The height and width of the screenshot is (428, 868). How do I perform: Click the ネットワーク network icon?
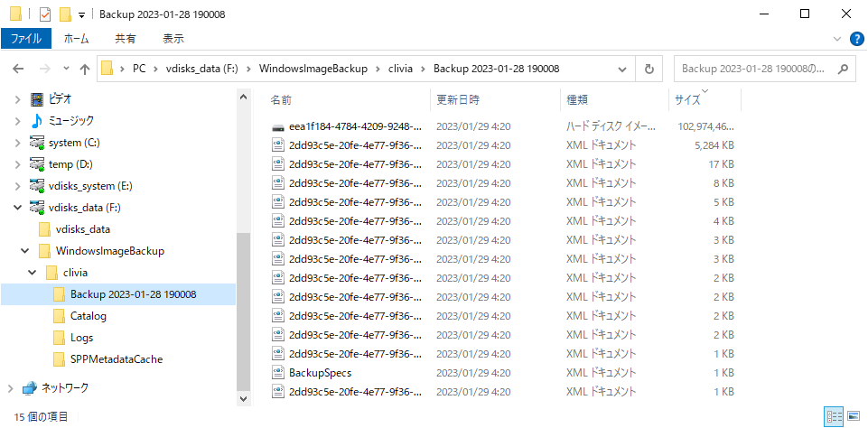pyautogui.click(x=29, y=388)
